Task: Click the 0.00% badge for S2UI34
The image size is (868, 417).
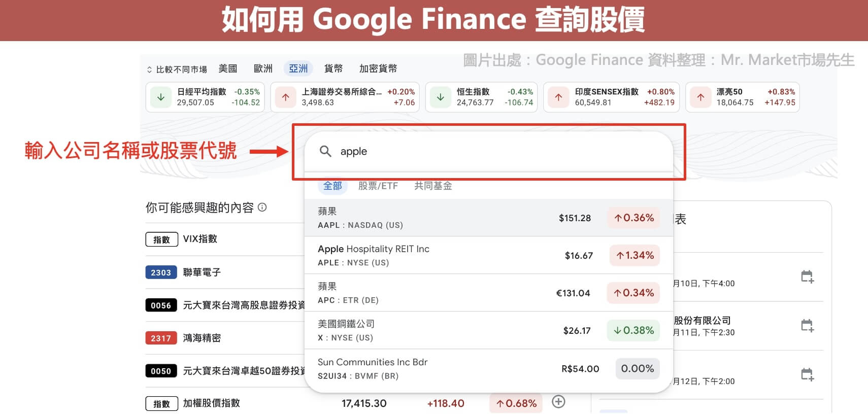Action: tap(638, 368)
